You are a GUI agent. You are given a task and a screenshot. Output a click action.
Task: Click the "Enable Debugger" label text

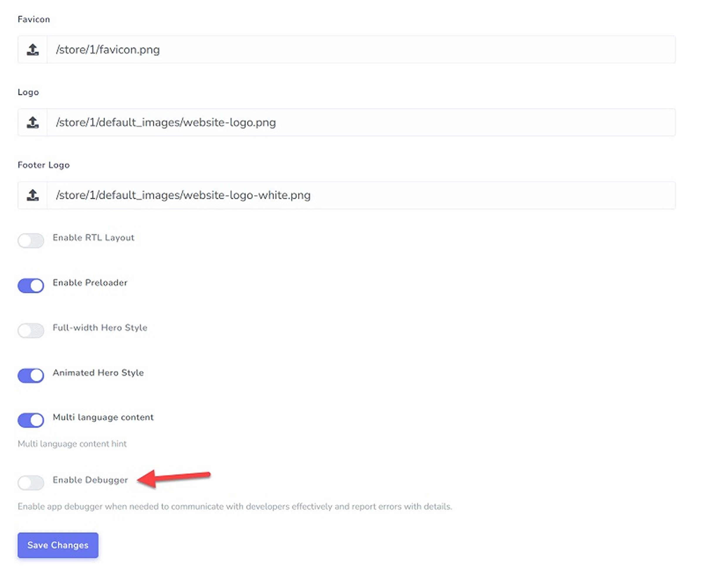(x=90, y=480)
